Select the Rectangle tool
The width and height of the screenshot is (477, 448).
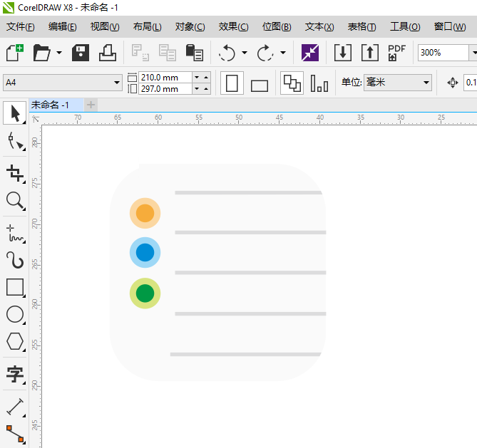(x=15, y=287)
